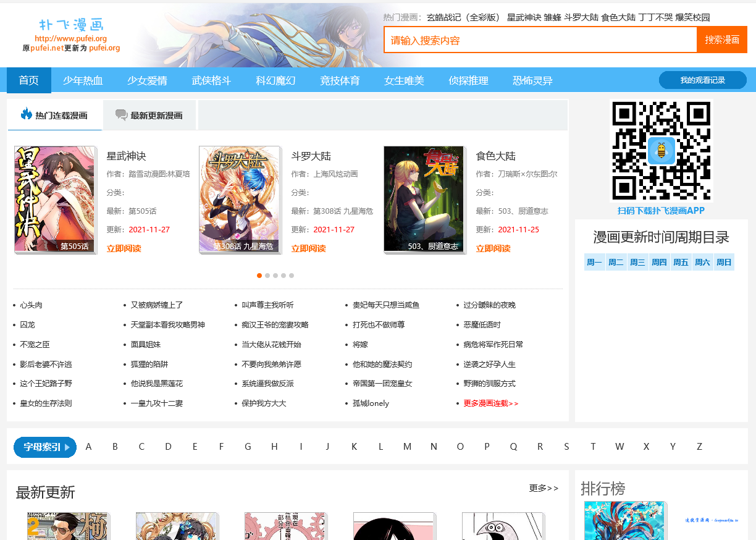Click 立即阅读 for 星武神诀
This screenshot has width=756, height=540.
click(124, 248)
